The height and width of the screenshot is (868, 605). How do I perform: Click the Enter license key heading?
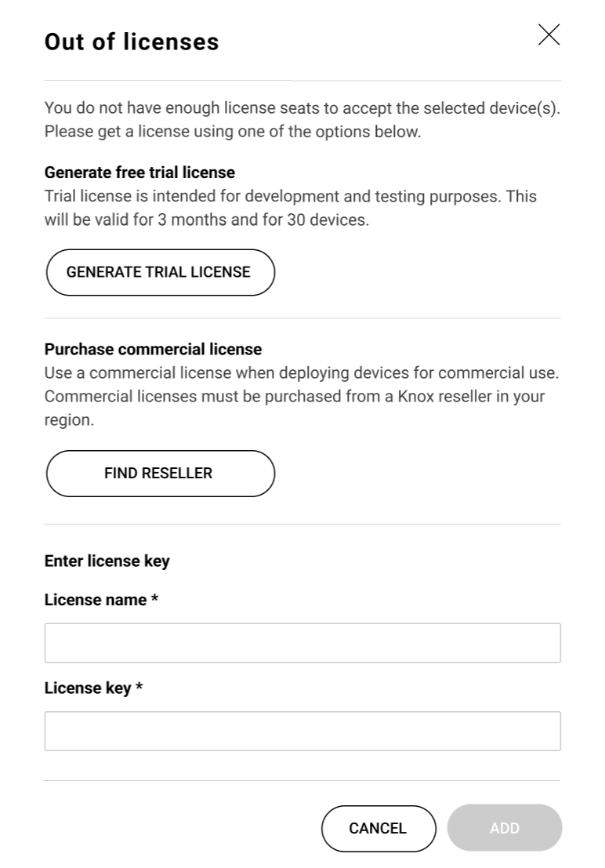[x=107, y=561]
